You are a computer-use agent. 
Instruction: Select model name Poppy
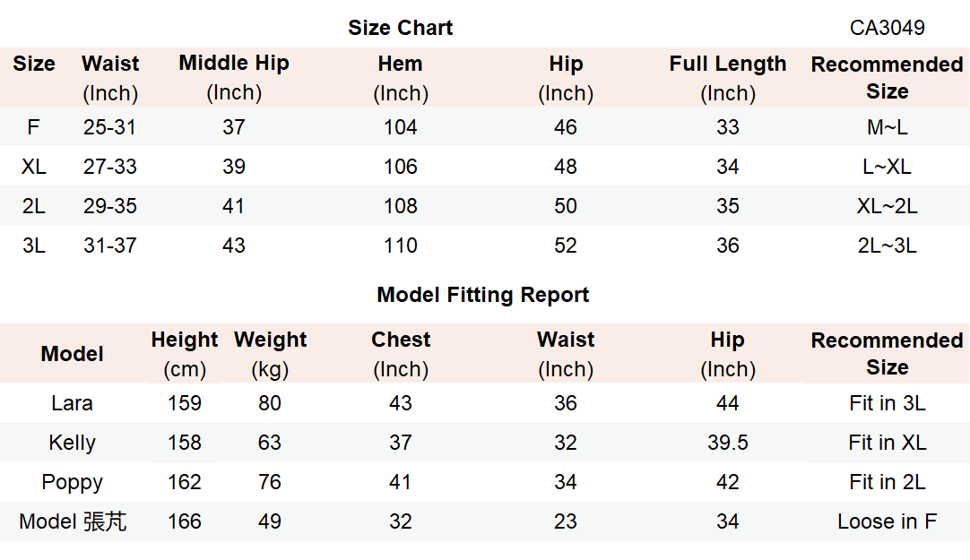72,482
